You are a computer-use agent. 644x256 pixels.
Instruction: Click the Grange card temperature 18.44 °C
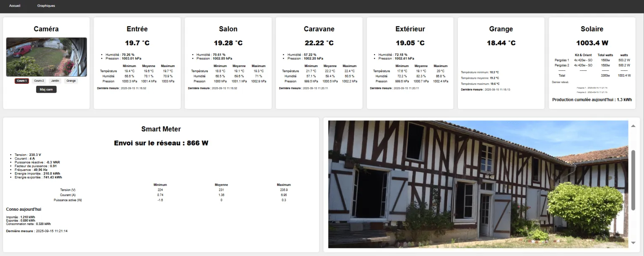tap(501, 43)
